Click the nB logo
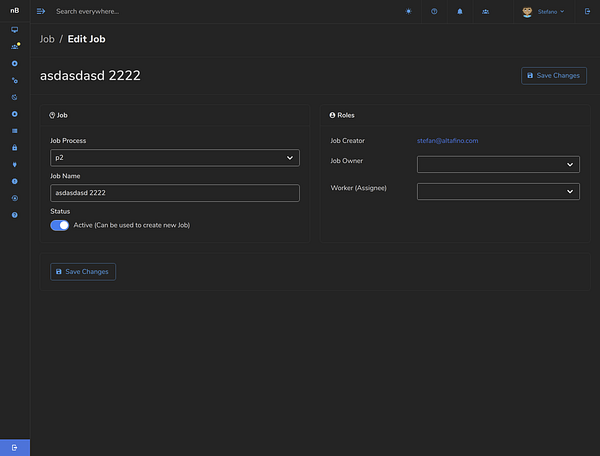 [14, 11]
